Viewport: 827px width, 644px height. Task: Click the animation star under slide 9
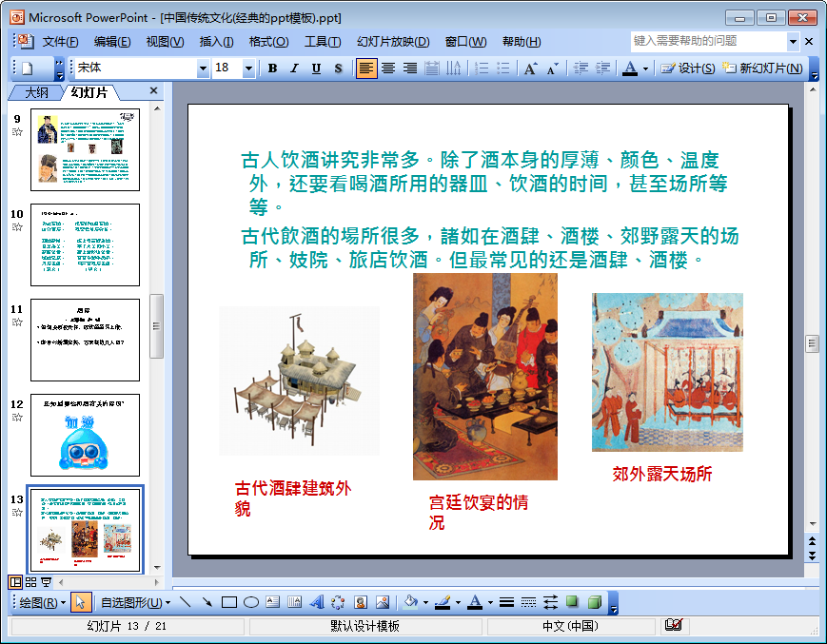[x=17, y=132]
